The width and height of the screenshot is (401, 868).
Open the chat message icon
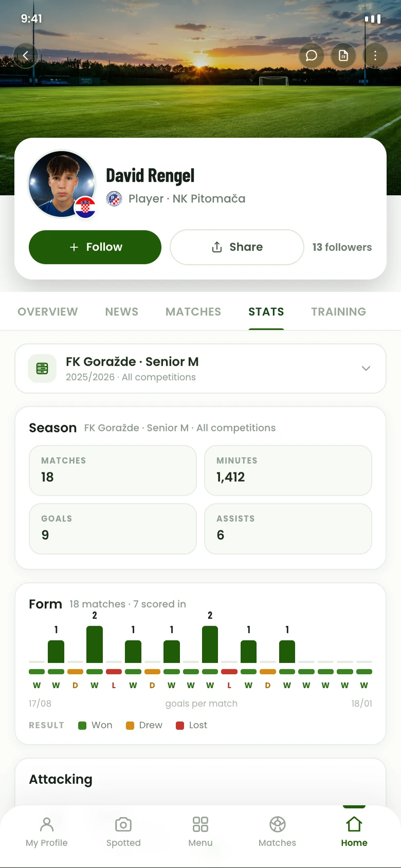point(312,56)
